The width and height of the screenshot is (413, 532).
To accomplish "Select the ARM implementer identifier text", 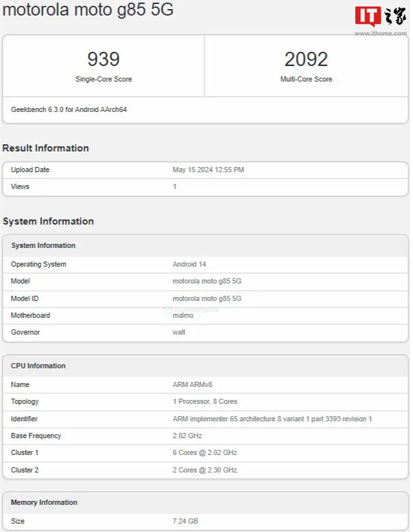I will (x=272, y=419).
